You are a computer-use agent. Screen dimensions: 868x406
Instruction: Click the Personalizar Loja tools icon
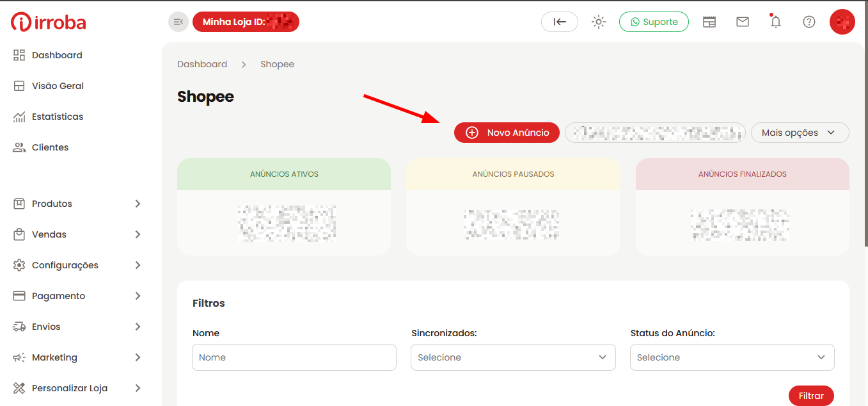click(19, 388)
